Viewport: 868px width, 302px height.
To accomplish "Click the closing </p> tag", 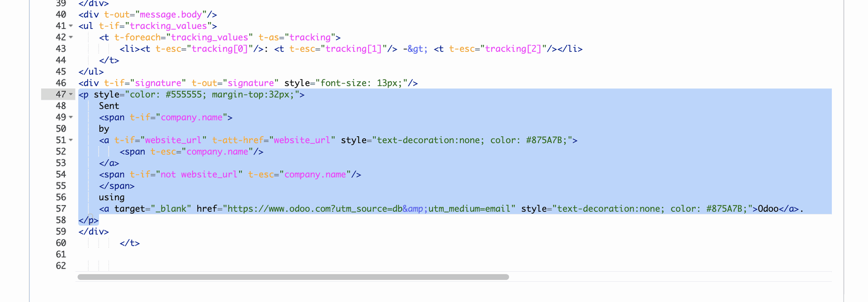I will [89, 220].
